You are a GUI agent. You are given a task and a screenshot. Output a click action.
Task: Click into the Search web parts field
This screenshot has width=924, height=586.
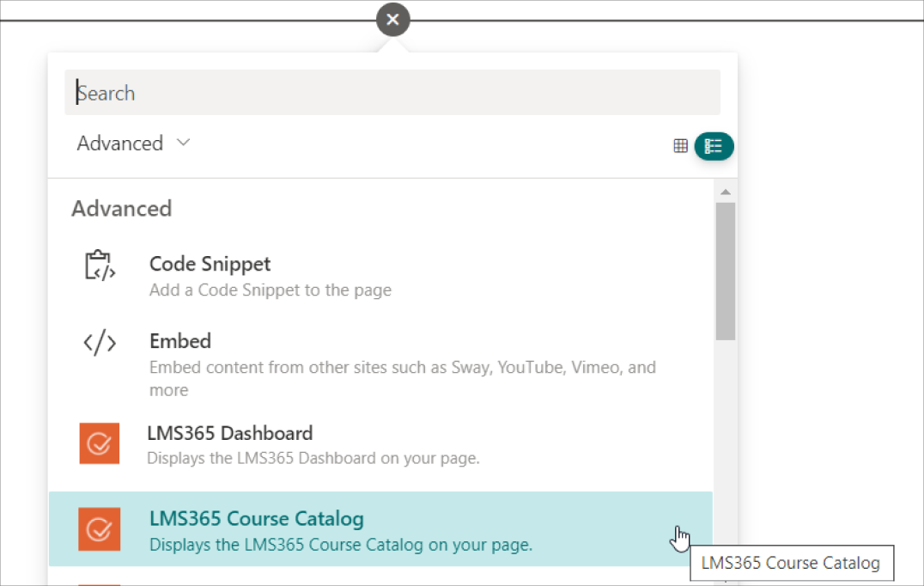pos(392,93)
